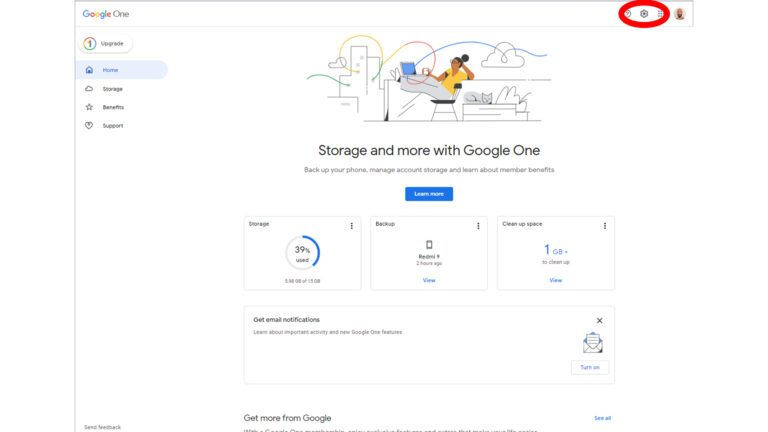Select Home in the sidebar
Image resolution: width=768 pixels, height=432 pixels.
121,70
